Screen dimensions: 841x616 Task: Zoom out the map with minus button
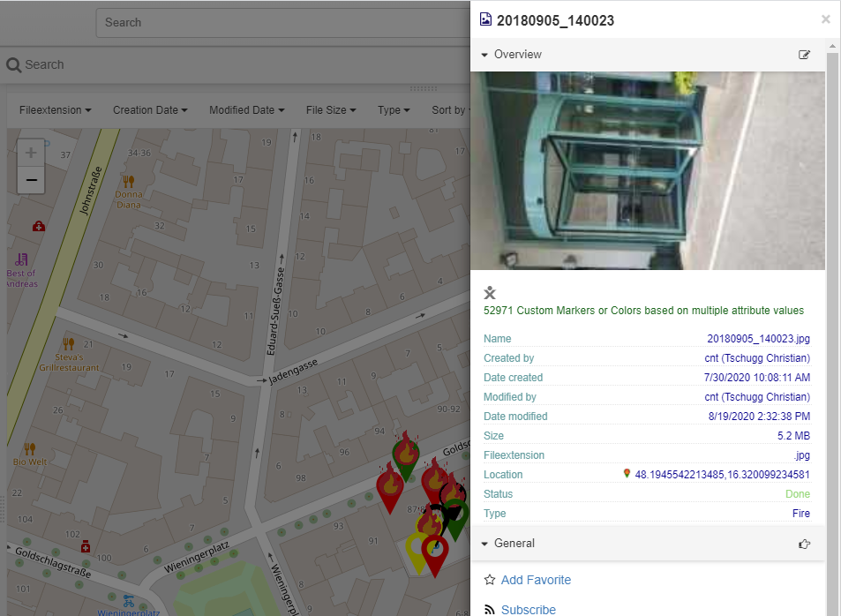pyautogui.click(x=31, y=180)
